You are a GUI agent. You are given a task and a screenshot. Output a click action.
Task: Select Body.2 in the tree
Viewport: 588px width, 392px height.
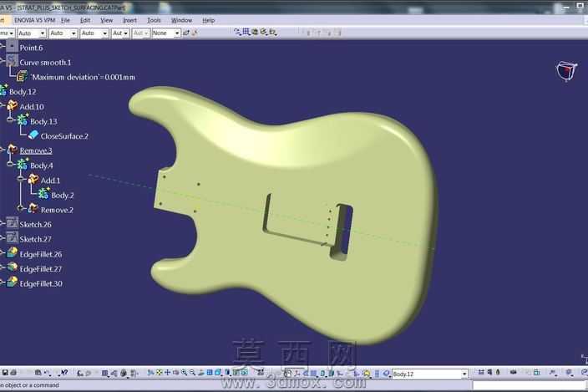click(63, 195)
